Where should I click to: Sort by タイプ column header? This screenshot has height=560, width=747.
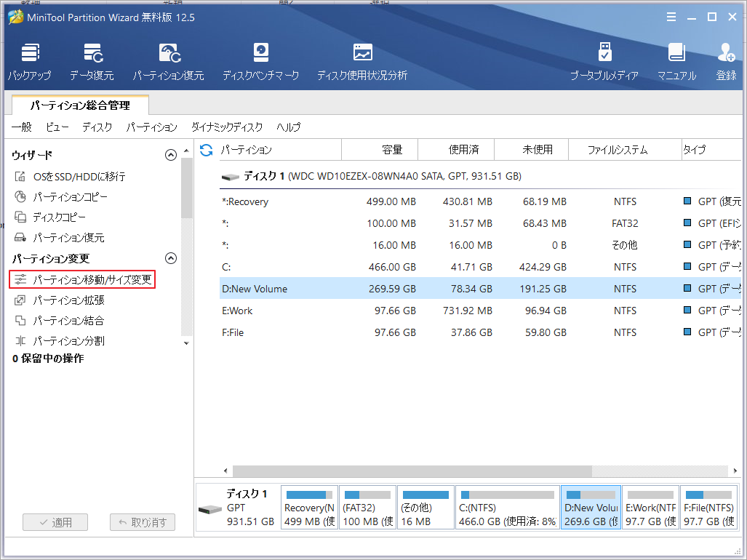pos(712,150)
